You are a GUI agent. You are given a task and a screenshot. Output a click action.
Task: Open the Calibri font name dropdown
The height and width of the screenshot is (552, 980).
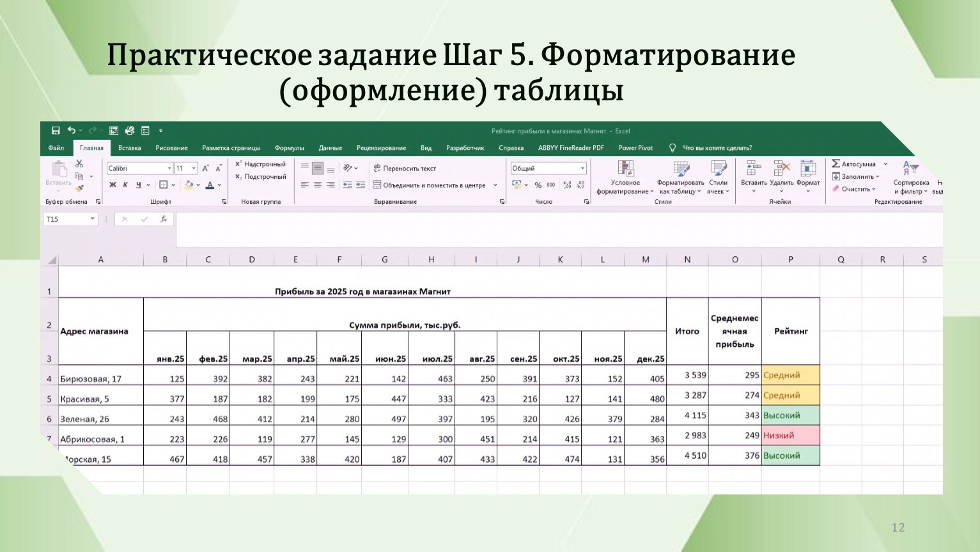pos(169,169)
